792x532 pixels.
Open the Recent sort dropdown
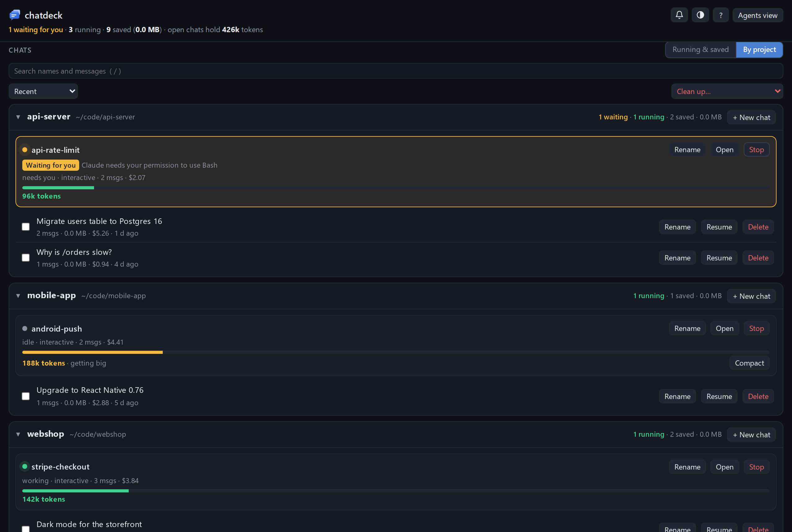(43, 91)
